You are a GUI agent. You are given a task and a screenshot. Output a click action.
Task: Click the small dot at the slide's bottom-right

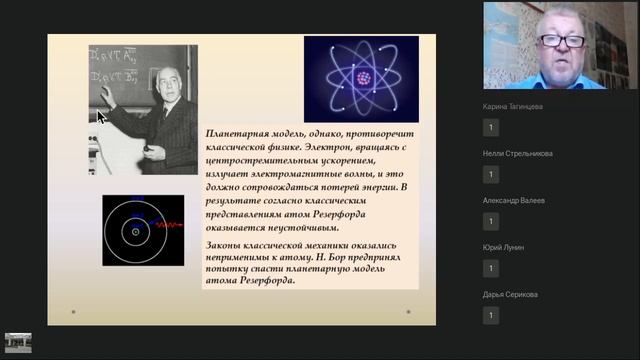point(408,312)
